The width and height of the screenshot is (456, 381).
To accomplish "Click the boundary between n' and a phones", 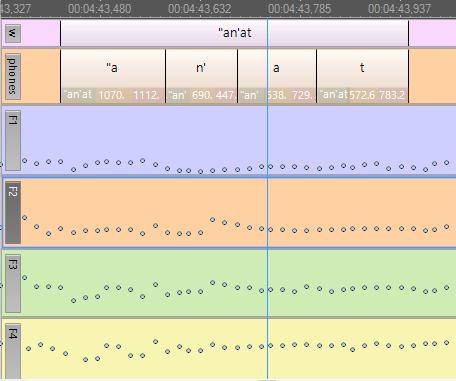I will click(238, 76).
